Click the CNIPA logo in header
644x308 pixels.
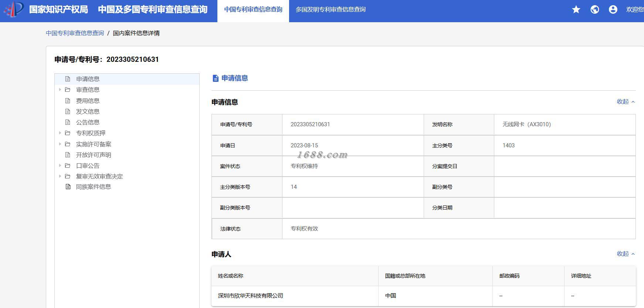[14, 9]
